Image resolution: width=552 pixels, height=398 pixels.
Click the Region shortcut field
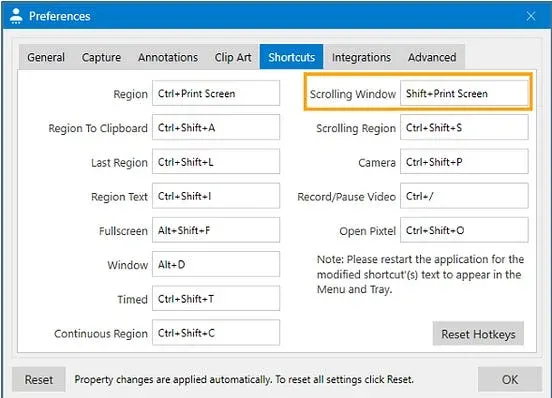pos(216,93)
